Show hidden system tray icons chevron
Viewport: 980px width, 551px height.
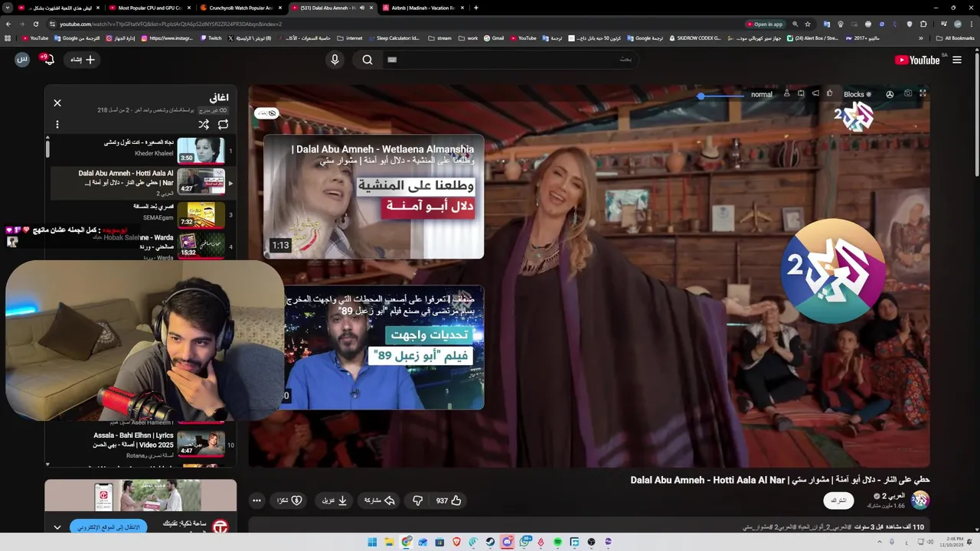point(879,542)
